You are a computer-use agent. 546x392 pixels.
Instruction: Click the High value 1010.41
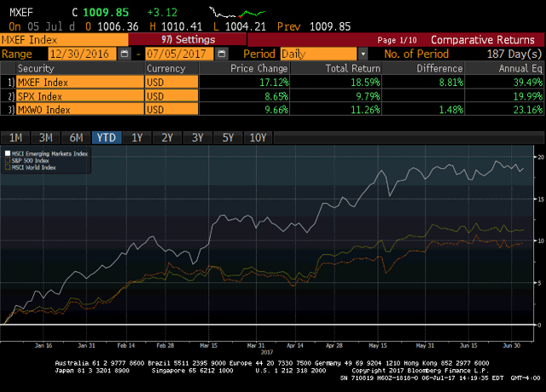(182, 26)
